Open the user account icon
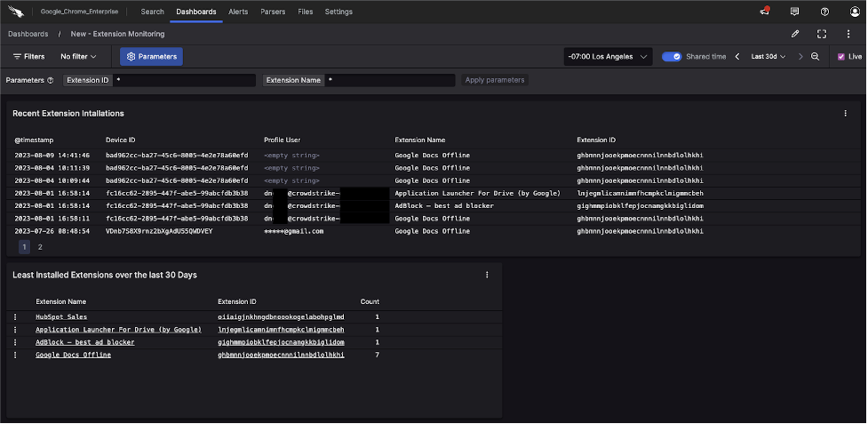868x424 pixels. pyautogui.click(x=855, y=12)
